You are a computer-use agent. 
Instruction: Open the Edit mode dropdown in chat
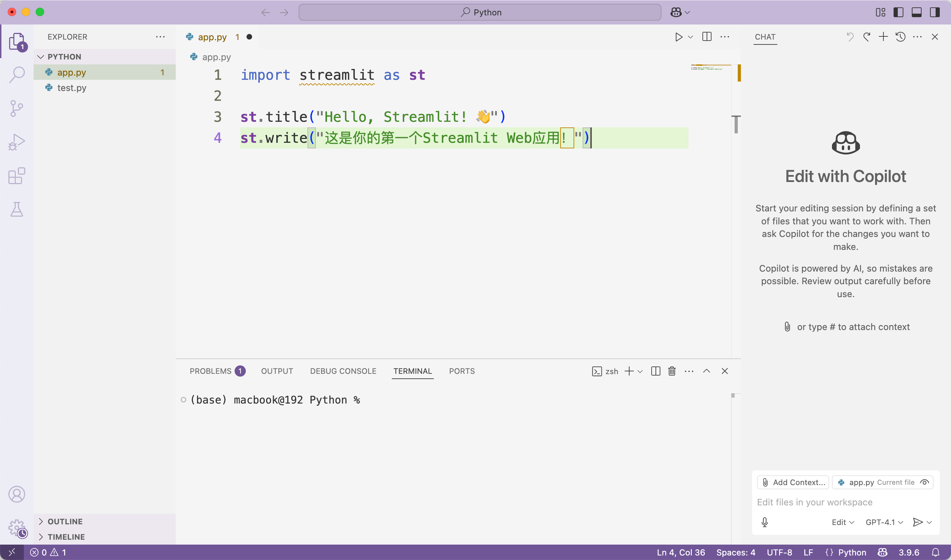pos(842,522)
